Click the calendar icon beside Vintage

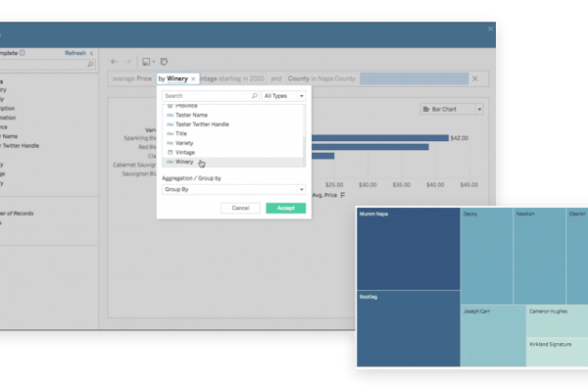[170, 152]
